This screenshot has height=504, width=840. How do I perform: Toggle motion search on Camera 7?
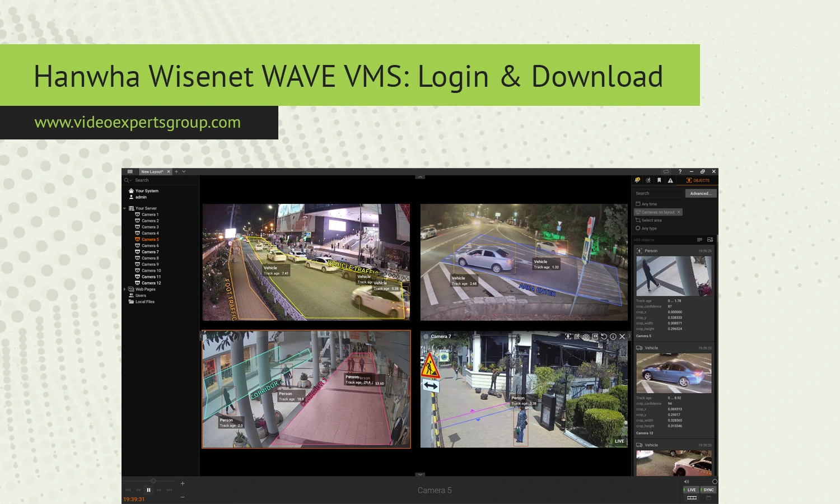(577, 337)
